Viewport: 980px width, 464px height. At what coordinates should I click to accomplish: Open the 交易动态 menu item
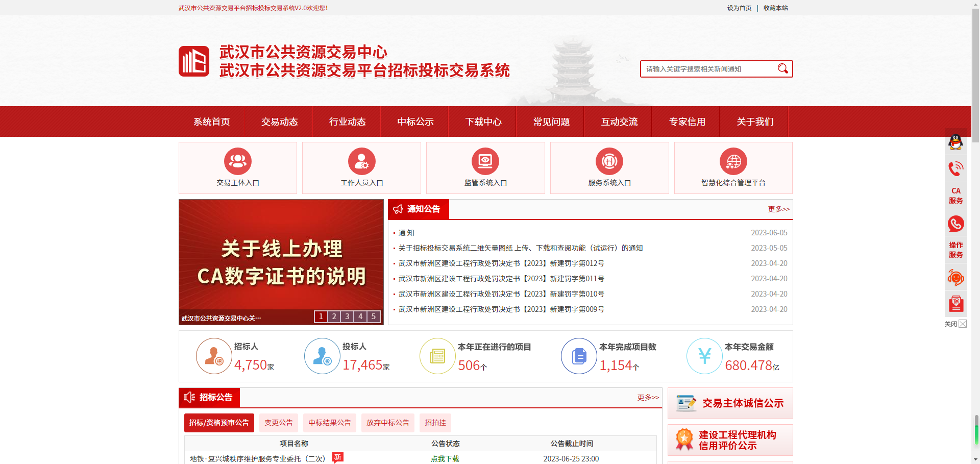pos(279,121)
